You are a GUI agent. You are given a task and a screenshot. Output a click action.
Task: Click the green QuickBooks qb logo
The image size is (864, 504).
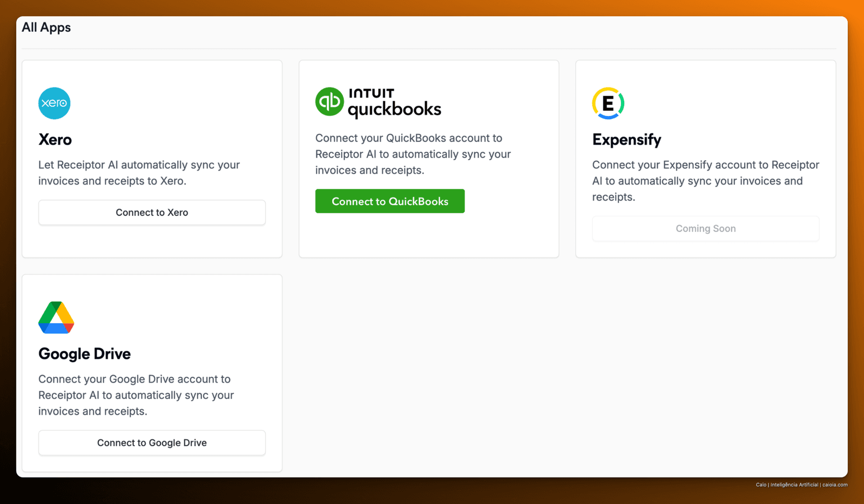click(329, 101)
